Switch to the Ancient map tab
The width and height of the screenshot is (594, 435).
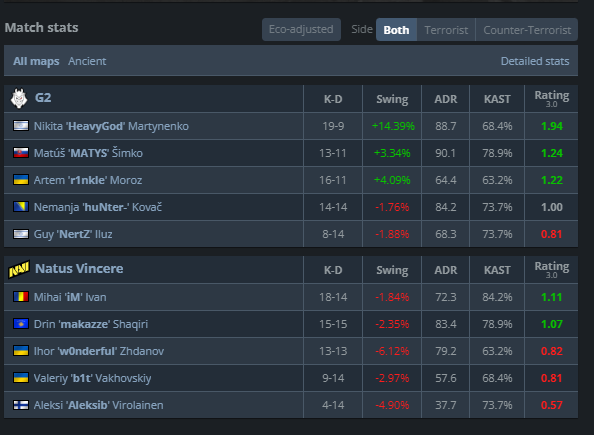pyautogui.click(x=87, y=61)
